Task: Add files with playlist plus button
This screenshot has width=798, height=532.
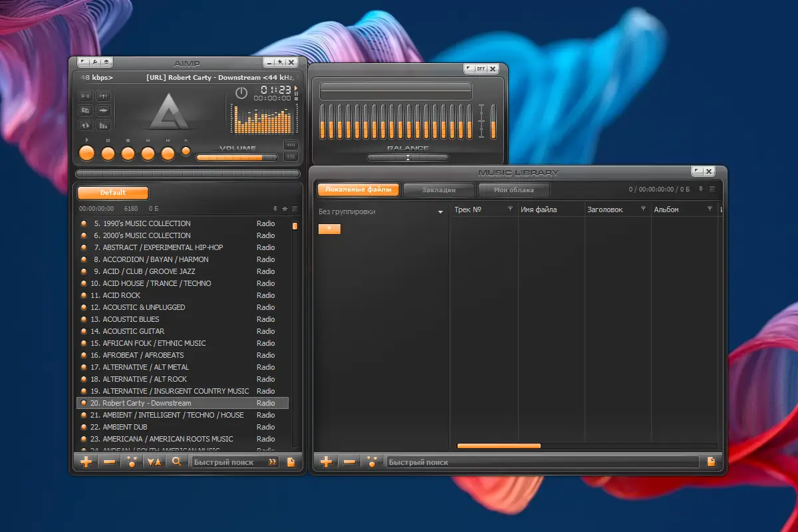Action: 86,462
